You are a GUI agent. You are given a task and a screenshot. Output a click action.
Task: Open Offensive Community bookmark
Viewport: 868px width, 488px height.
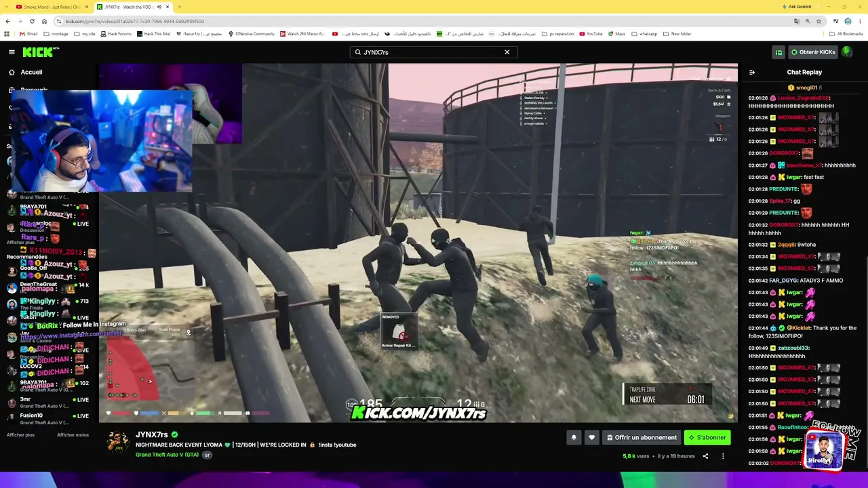pos(252,34)
